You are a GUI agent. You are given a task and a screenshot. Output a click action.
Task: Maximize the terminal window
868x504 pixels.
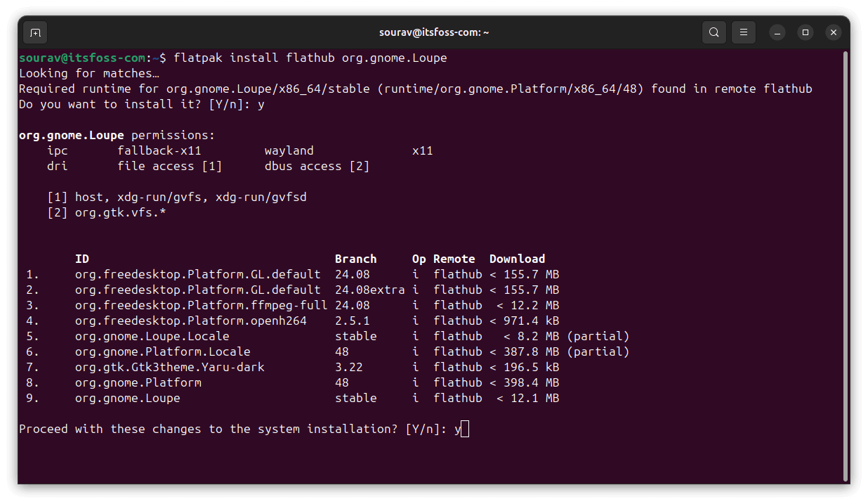[x=805, y=32]
